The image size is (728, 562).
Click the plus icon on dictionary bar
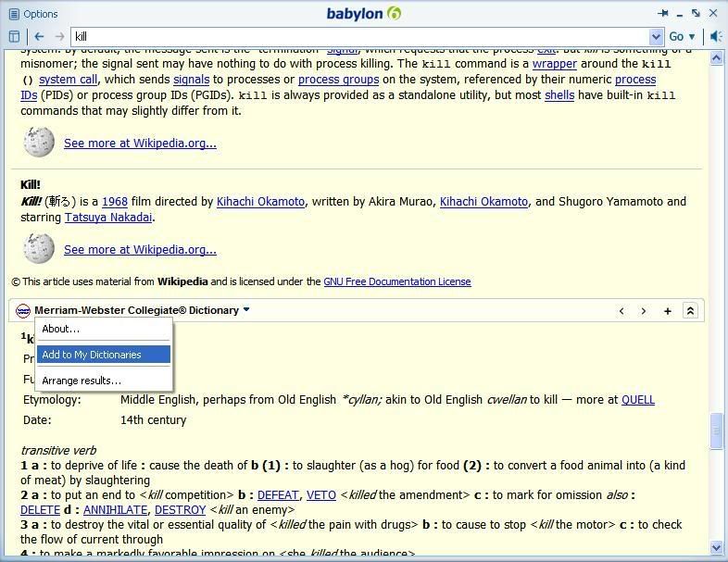coord(668,311)
